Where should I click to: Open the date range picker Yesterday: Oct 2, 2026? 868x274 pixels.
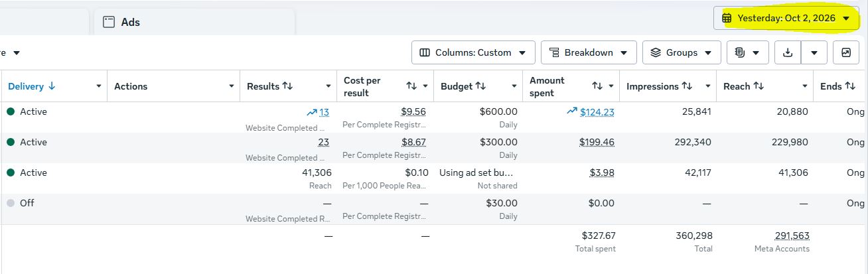[x=786, y=18]
